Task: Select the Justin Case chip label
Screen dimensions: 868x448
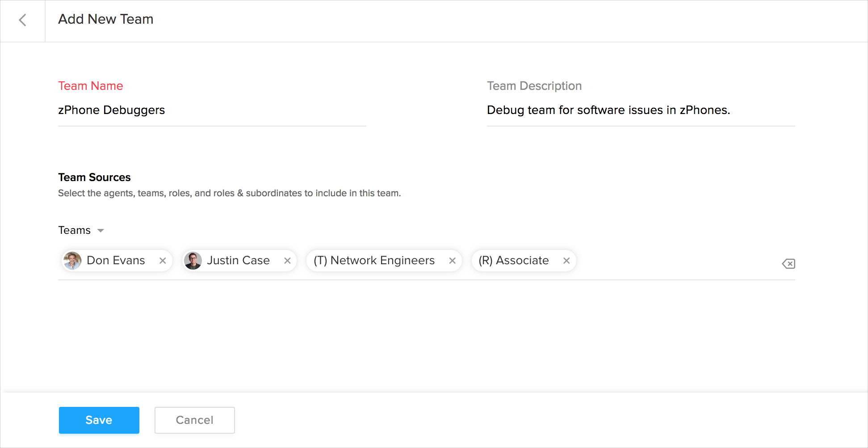Action: click(238, 261)
